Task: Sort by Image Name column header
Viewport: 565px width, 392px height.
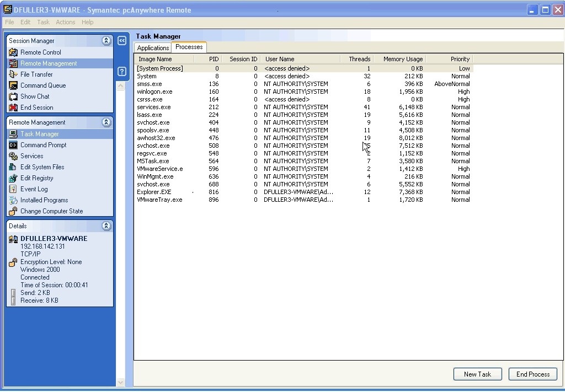Action: tap(164, 59)
